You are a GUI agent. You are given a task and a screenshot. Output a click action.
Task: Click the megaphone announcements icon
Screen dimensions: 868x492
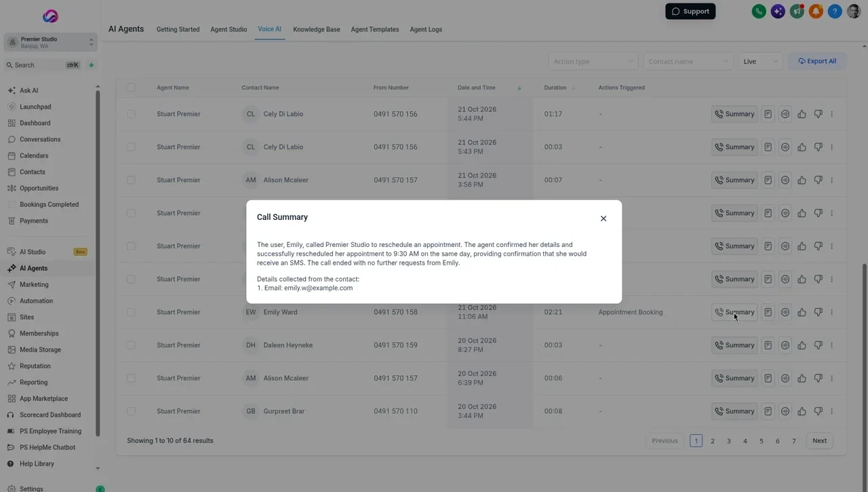click(x=797, y=12)
